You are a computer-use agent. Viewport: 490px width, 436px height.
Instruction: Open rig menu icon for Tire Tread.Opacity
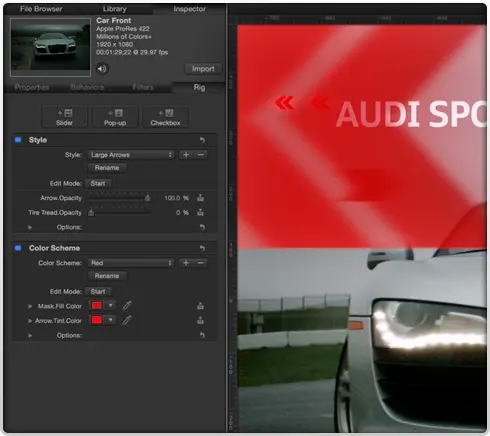200,212
